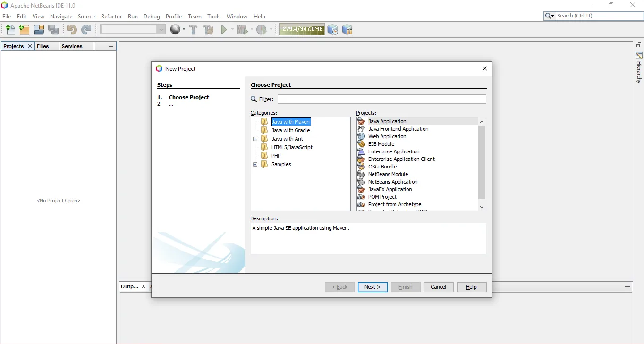
Task: Open the File menu
Action: [x=7, y=16]
